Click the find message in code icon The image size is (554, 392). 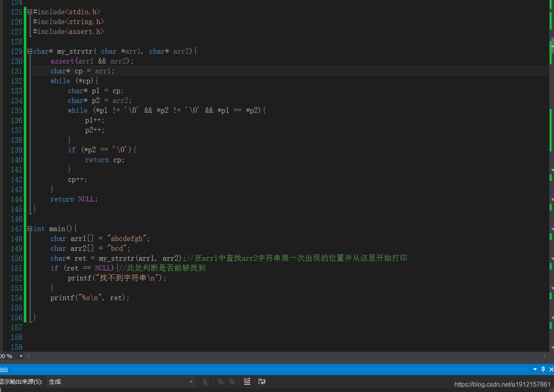(206, 381)
